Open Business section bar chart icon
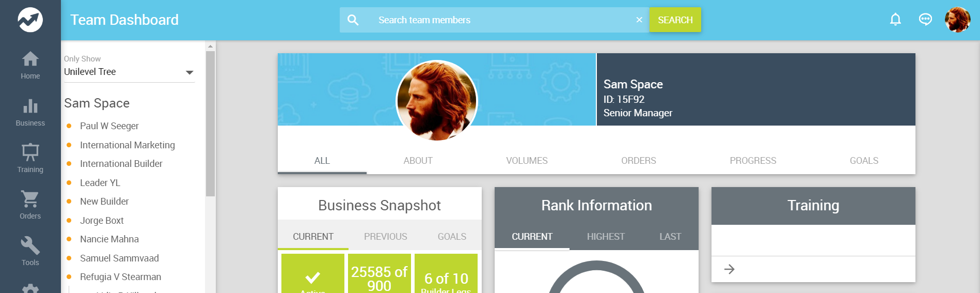The width and height of the screenshot is (980, 293). pos(30,106)
